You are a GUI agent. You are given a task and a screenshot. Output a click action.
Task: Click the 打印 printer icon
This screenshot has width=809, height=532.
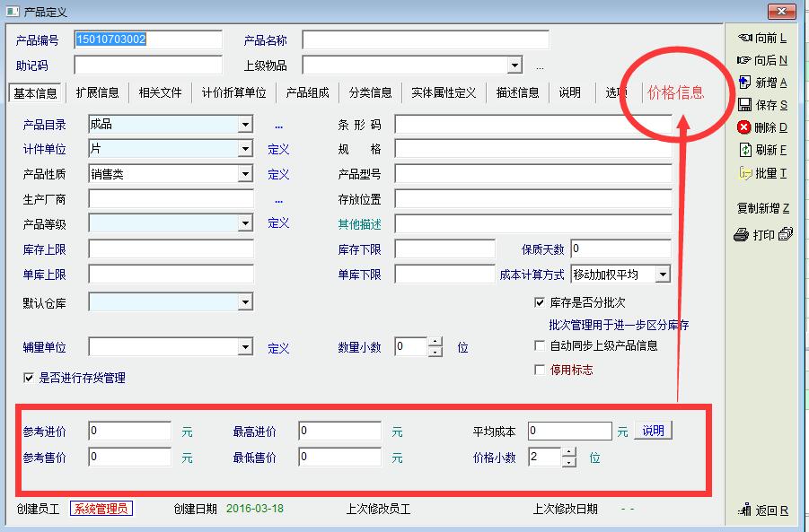click(742, 235)
